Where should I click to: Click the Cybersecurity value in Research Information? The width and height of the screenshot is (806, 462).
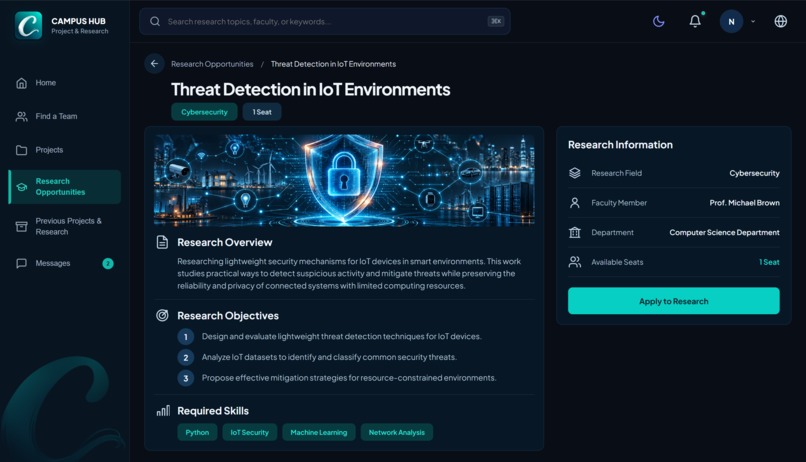point(754,173)
